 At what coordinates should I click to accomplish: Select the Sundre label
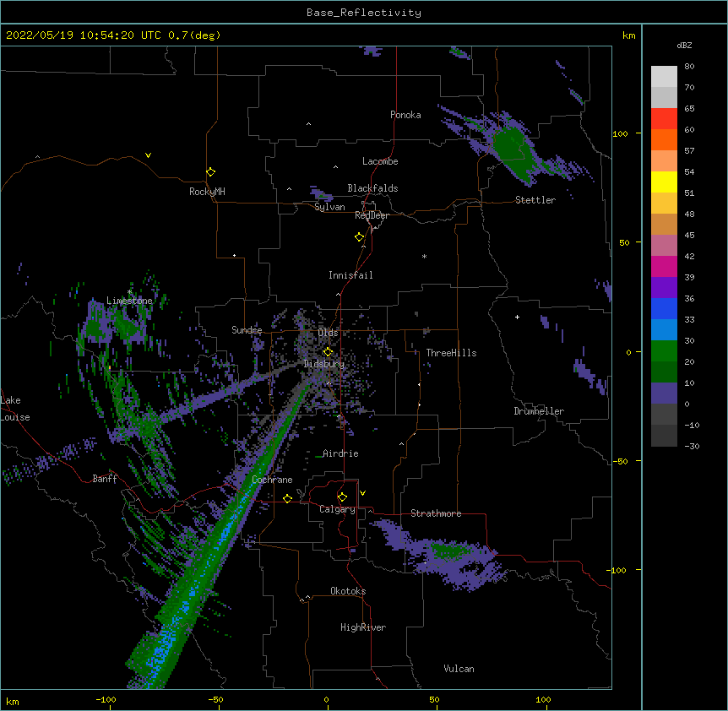(247, 330)
